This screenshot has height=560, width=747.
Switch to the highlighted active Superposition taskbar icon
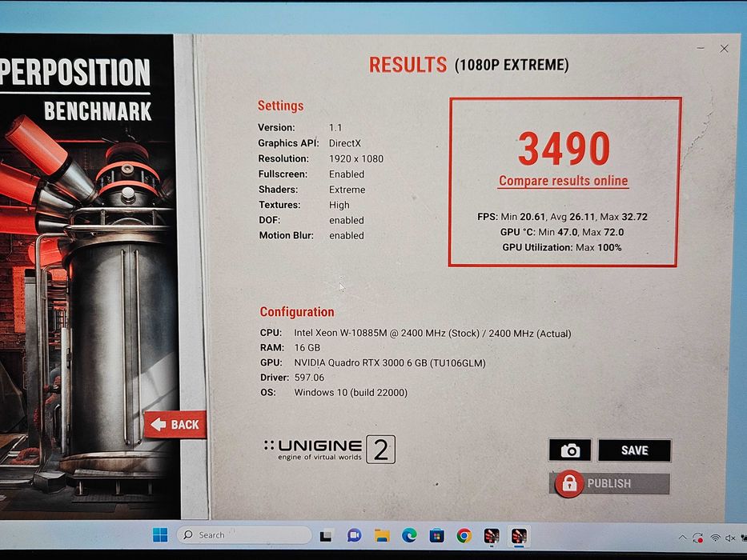pos(519,536)
